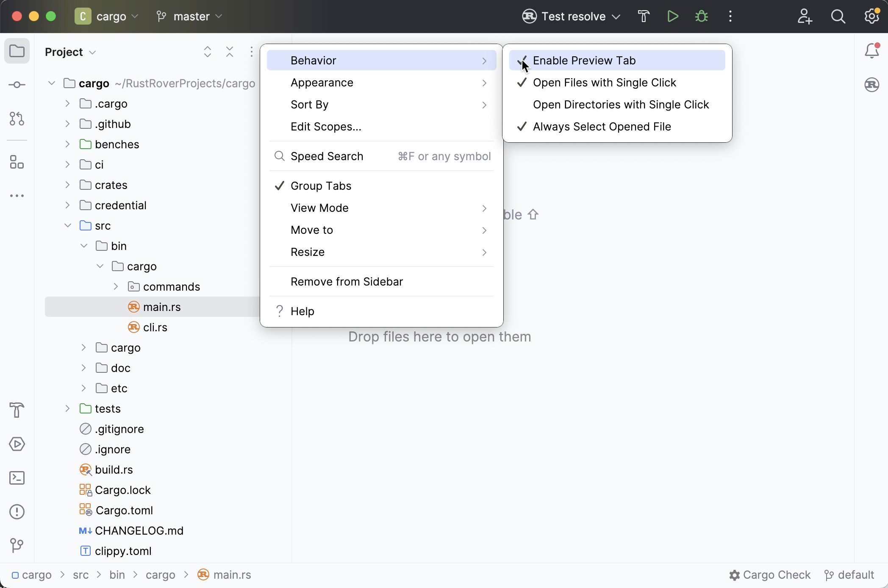Image resolution: width=888 pixels, height=588 pixels.
Task: Expand the tests folder
Action: [67, 408]
